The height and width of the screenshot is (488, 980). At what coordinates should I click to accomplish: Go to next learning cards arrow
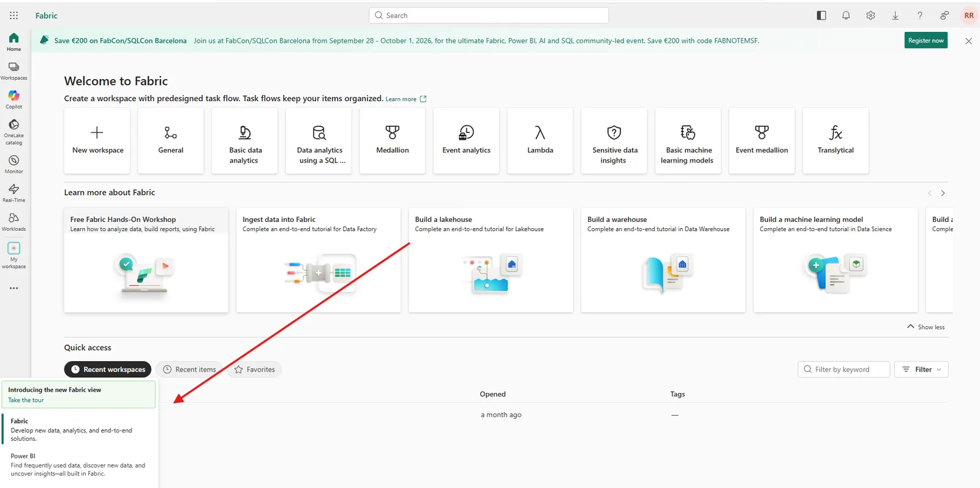(x=943, y=193)
